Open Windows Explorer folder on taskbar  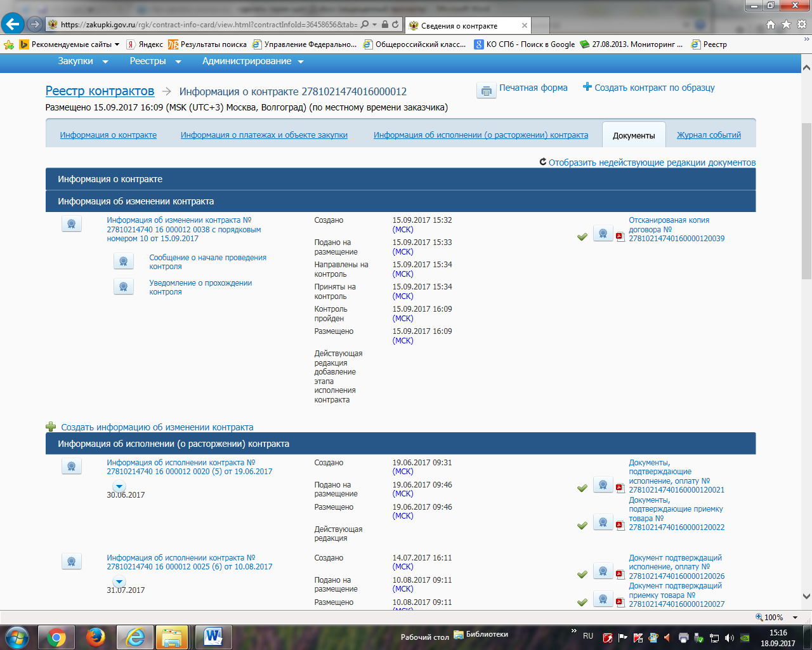(172, 637)
